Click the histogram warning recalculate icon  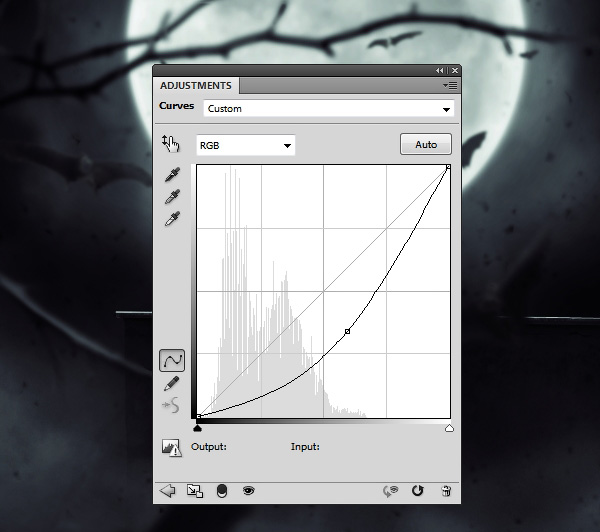tap(171, 447)
